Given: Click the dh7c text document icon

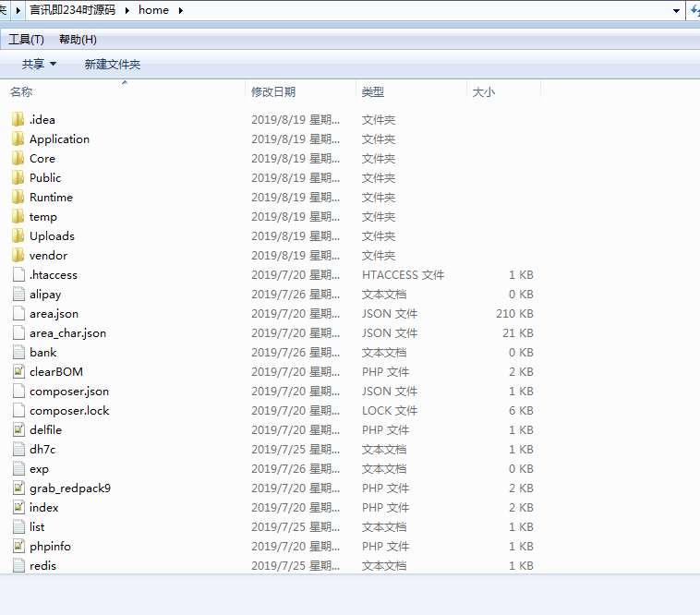Looking at the screenshot, I should pos(18,450).
